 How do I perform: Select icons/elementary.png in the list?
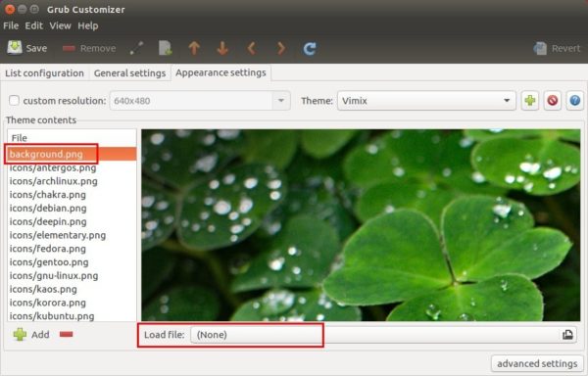tap(72, 235)
